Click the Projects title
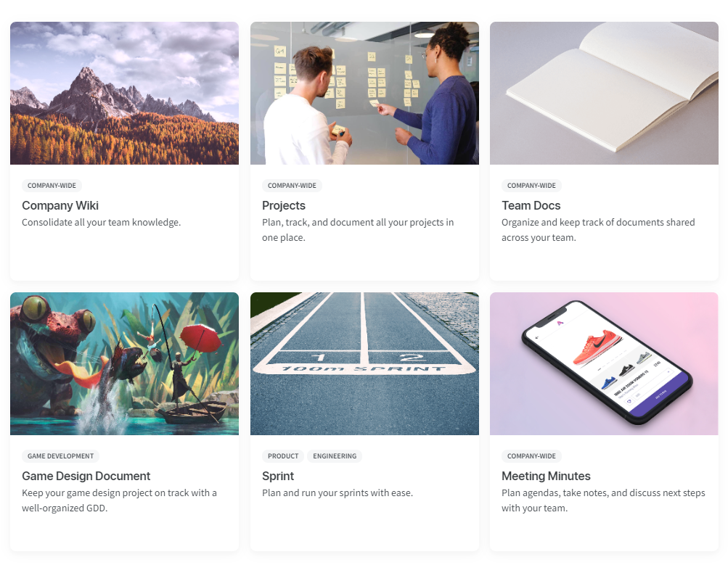This screenshot has width=728, height=573. point(284,205)
